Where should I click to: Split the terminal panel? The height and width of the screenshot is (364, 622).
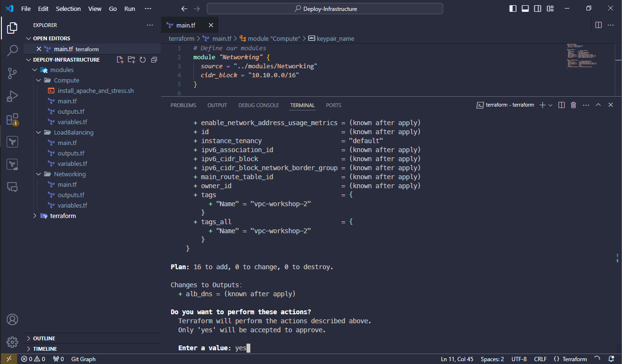click(561, 105)
